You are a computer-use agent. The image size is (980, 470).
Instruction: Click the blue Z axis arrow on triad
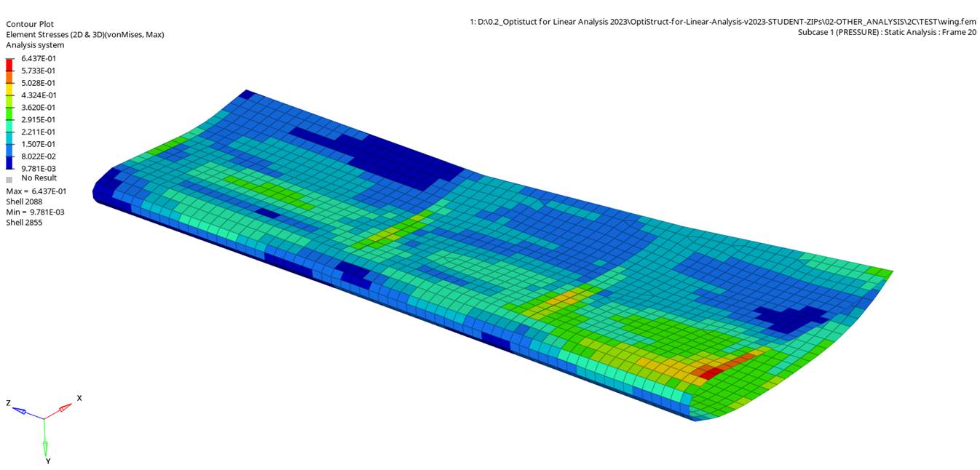20,410
